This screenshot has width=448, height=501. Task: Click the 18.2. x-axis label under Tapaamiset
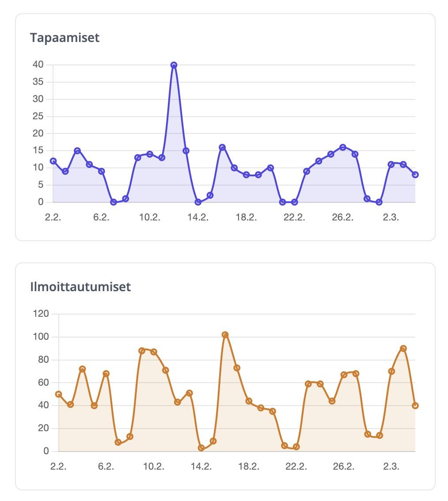(246, 217)
